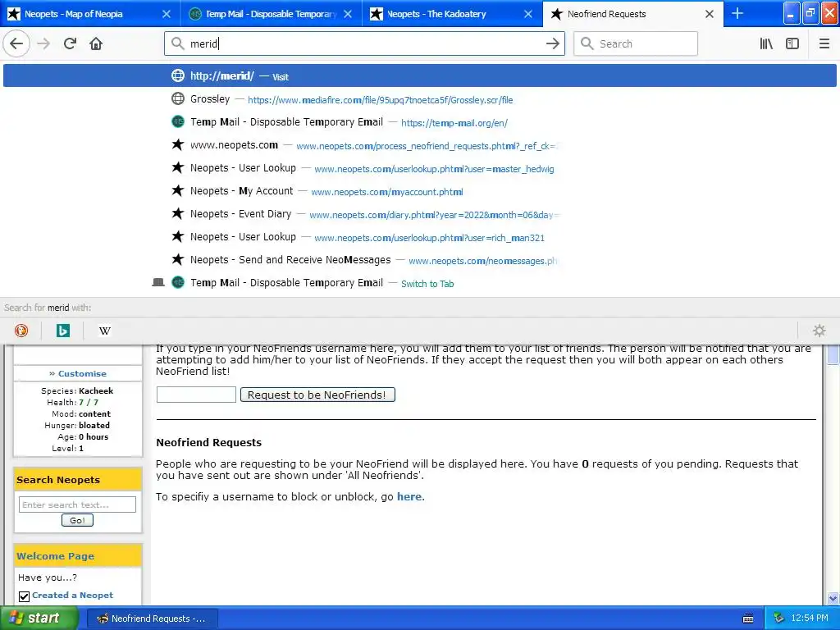Open a new tab with plus icon
840x630 pixels.
point(737,13)
